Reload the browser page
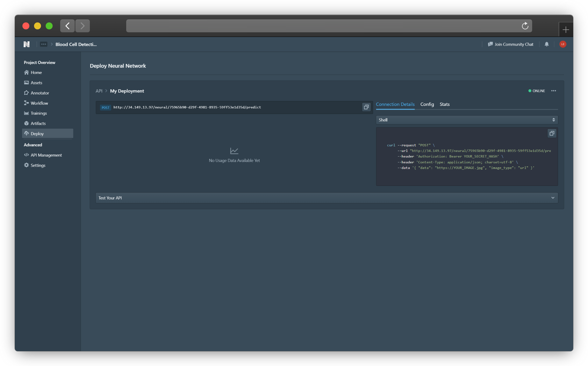The image size is (588, 366). click(525, 26)
